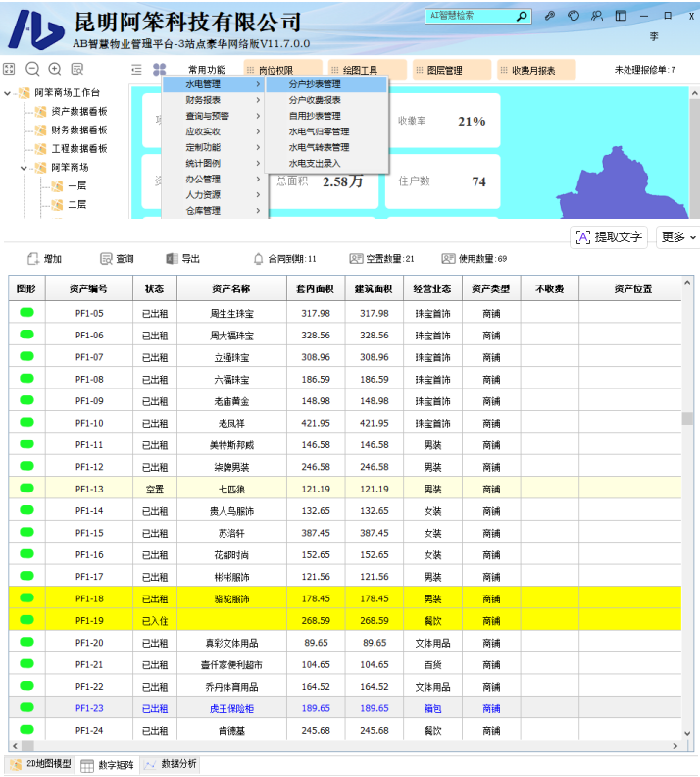Collapse the 阿笨商场 tree node
Screen dimensions: 700x777
click(25, 168)
